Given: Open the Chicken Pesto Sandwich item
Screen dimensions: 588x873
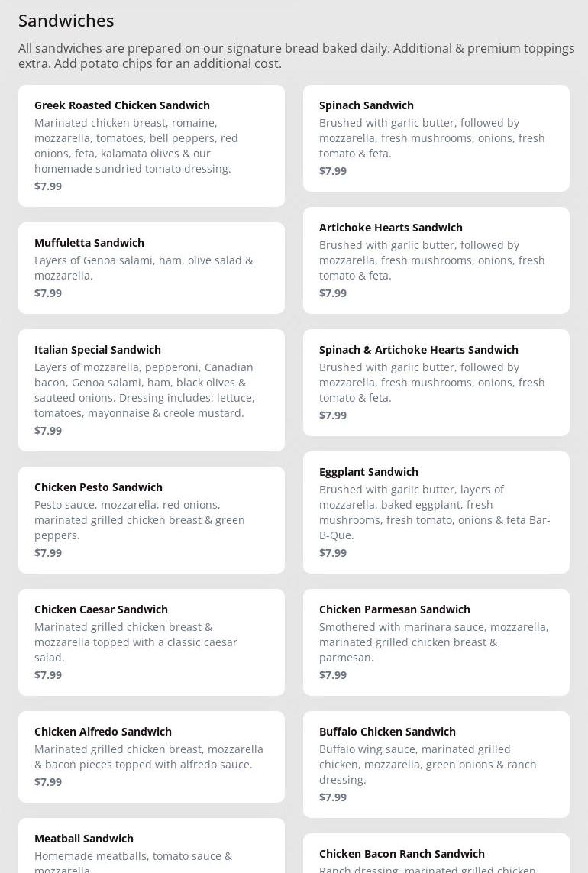Looking at the screenshot, I should point(151,520).
